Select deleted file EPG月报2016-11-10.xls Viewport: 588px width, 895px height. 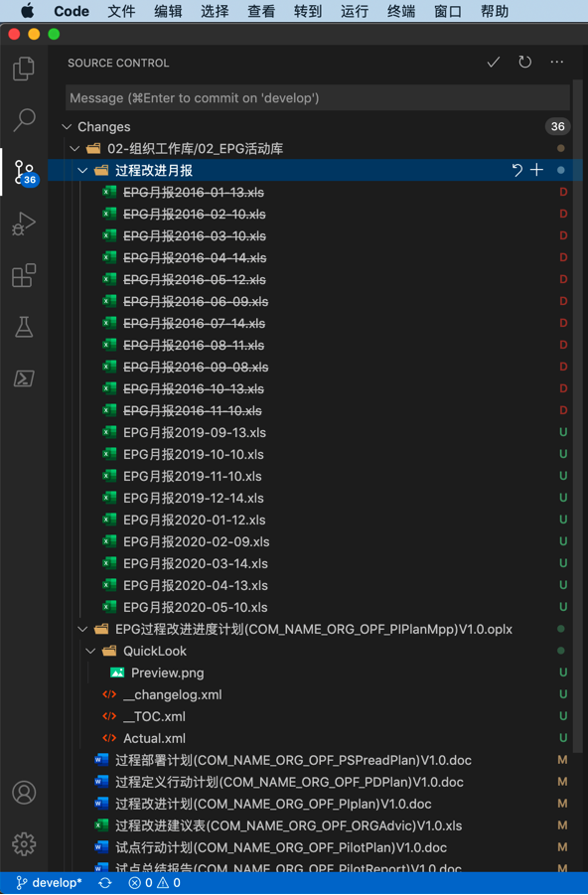point(315,410)
